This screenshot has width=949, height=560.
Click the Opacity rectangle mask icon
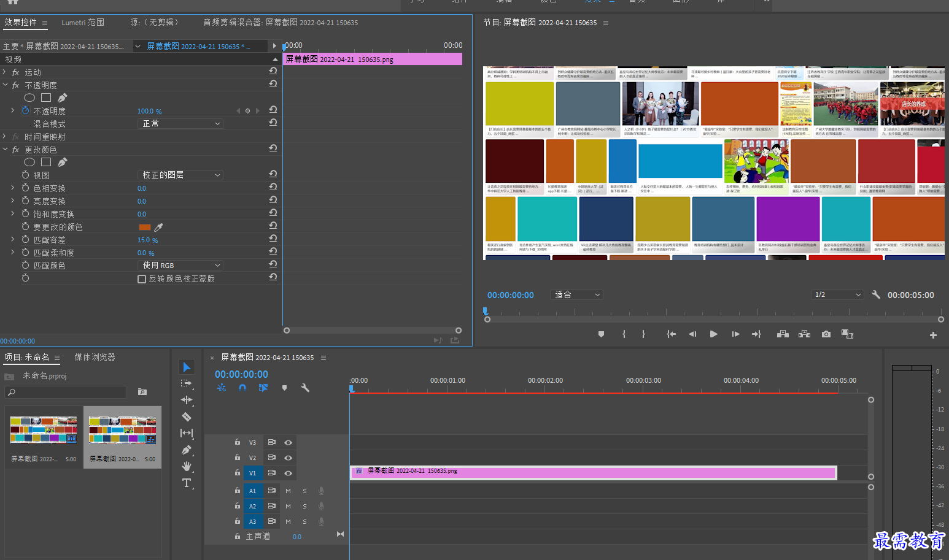(46, 98)
